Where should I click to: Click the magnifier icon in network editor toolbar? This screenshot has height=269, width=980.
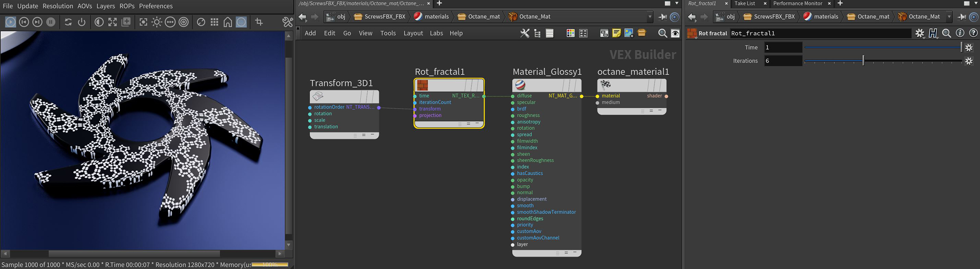[662, 33]
